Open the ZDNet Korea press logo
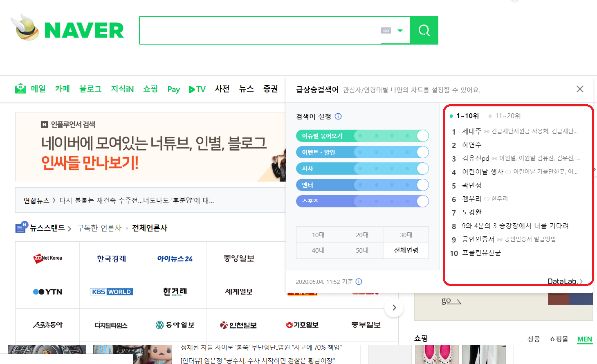597x364 pixels. point(47,258)
